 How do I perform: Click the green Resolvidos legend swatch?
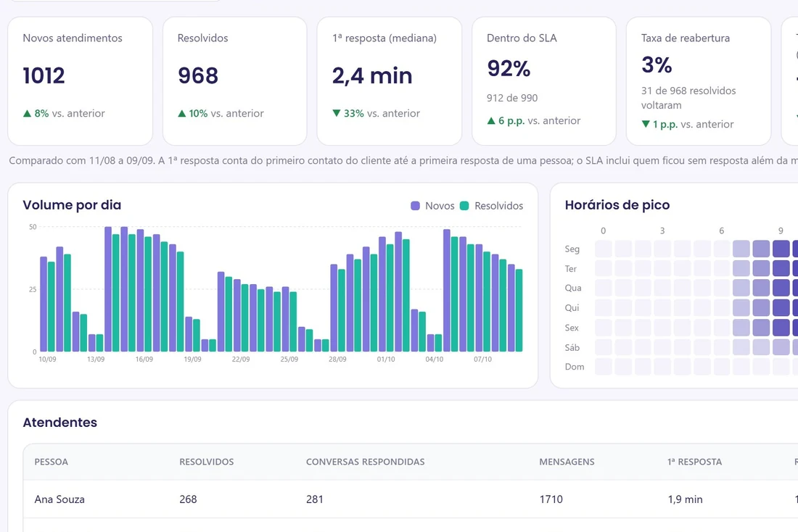(x=464, y=206)
